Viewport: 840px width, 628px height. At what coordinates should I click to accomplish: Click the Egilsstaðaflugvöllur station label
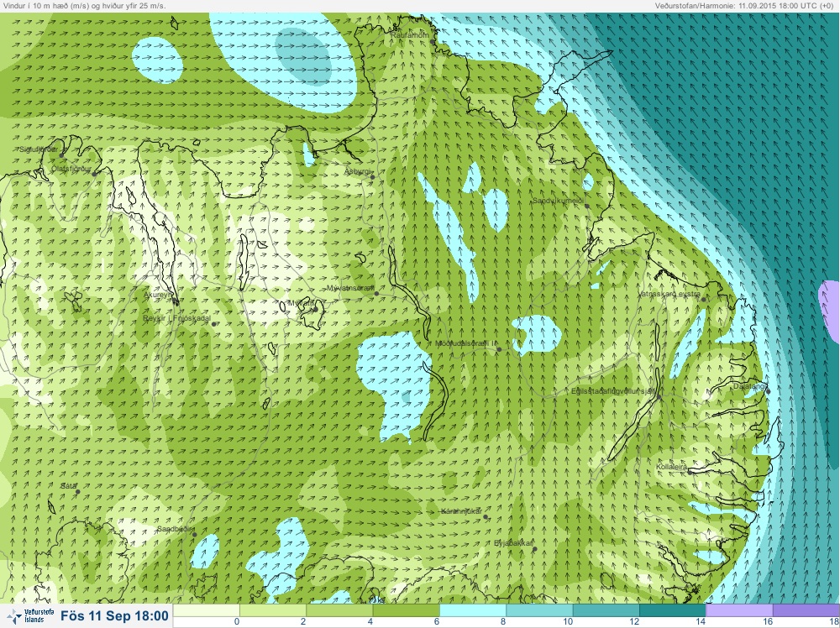(613, 391)
